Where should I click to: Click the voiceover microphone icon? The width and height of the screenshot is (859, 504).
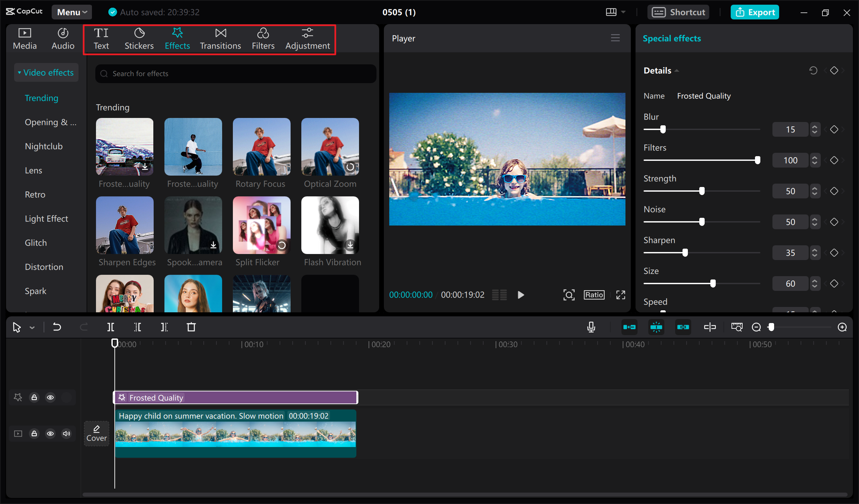point(591,327)
